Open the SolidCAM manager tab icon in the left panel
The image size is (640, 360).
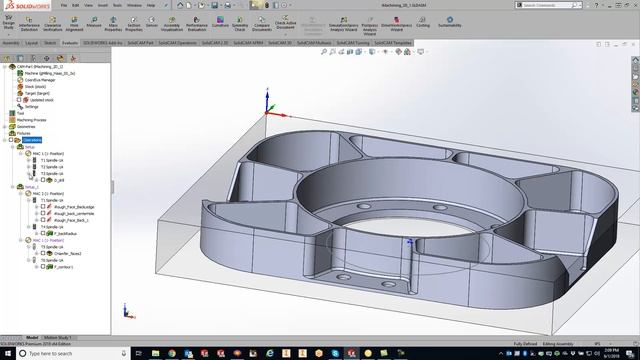[73, 58]
